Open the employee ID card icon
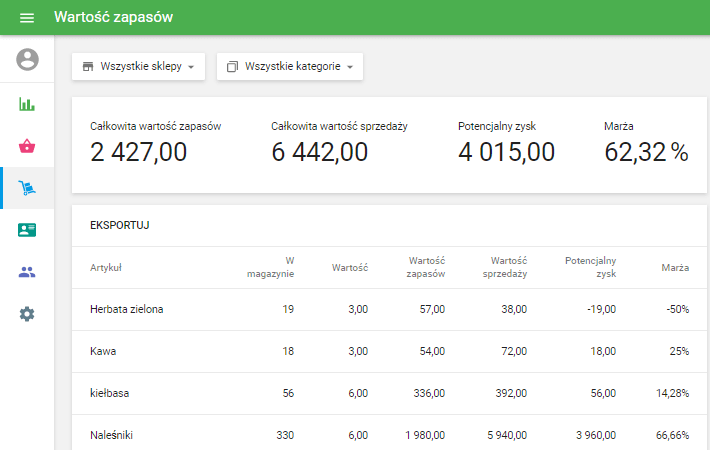The image size is (710, 450). point(27,230)
